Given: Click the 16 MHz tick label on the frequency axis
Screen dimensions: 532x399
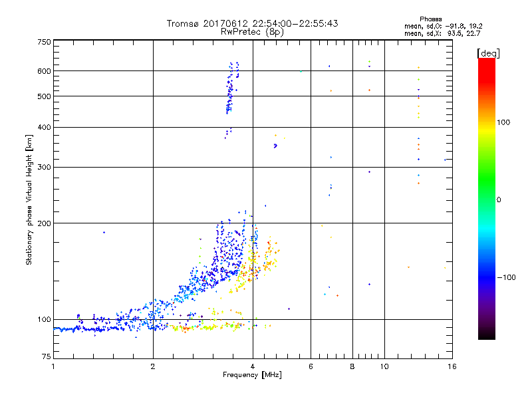Looking at the screenshot, I should pos(452,366).
